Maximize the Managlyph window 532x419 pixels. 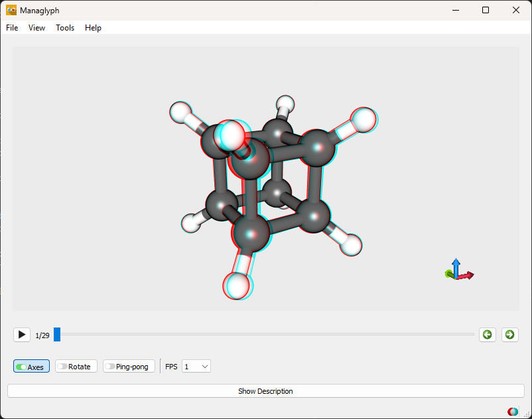[x=486, y=10]
